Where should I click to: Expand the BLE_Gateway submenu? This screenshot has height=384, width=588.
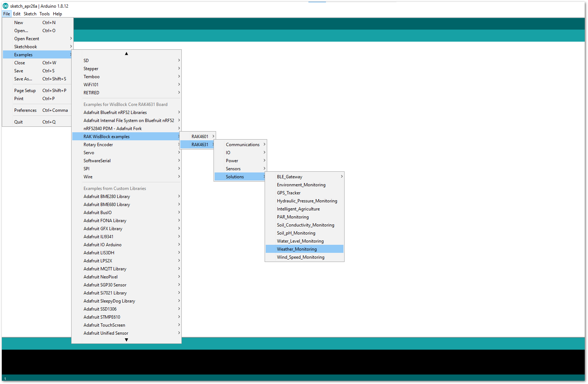click(x=305, y=177)
